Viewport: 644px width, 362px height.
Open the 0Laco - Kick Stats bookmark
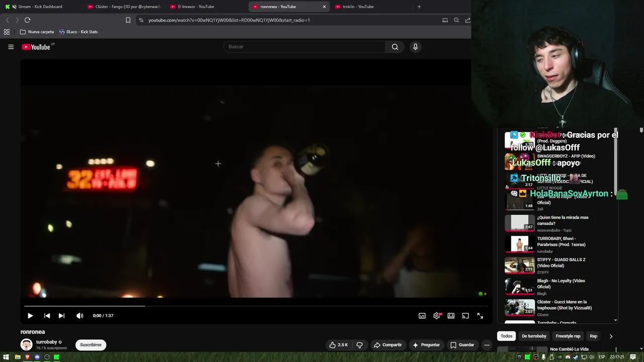(78, 32)
